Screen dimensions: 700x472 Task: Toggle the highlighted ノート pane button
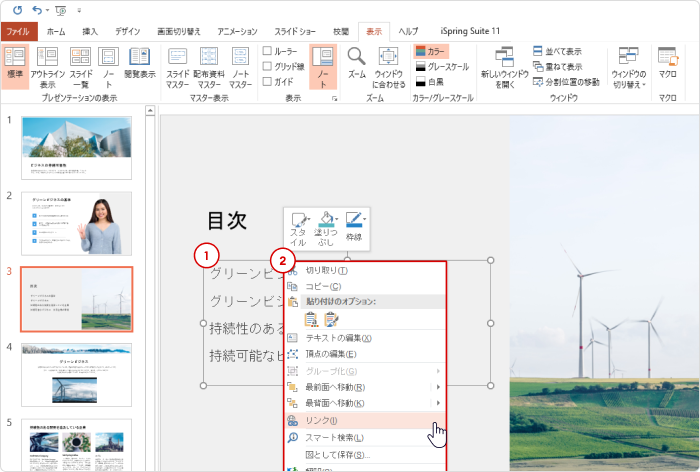pyautogui.click(x=322, y=67)
